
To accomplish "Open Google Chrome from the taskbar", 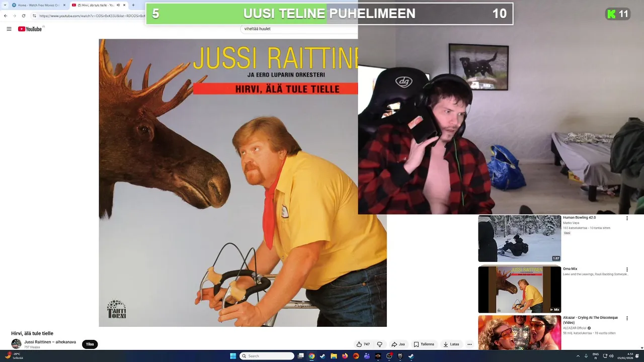I will tap(312, 356).
